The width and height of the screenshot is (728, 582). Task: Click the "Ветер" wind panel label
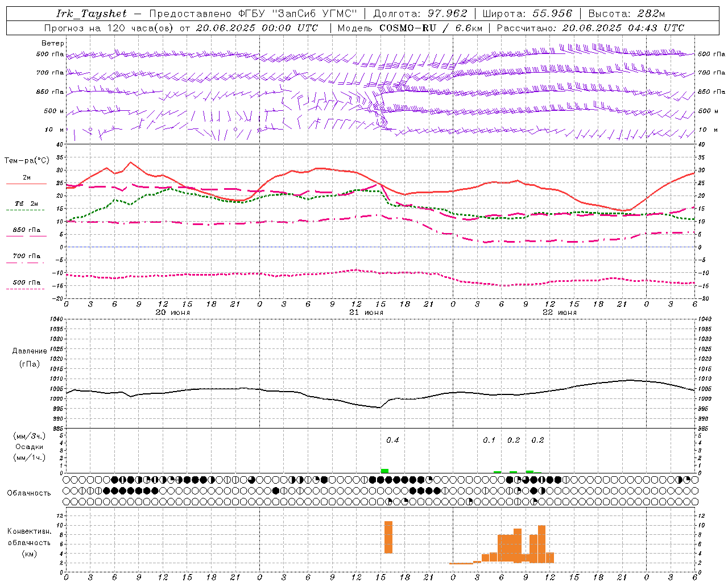point(53,43)
